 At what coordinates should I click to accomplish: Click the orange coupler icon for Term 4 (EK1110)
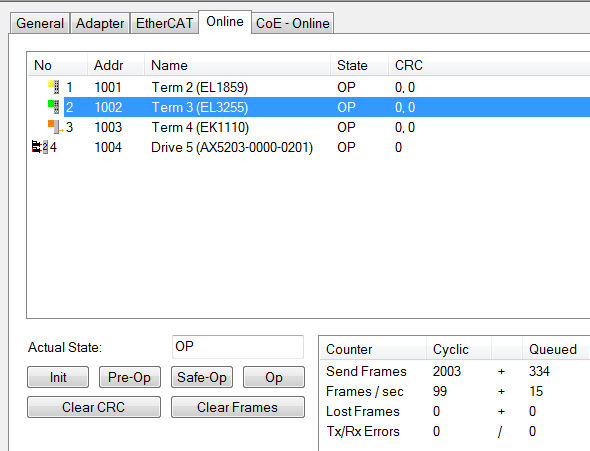point(55,127)
